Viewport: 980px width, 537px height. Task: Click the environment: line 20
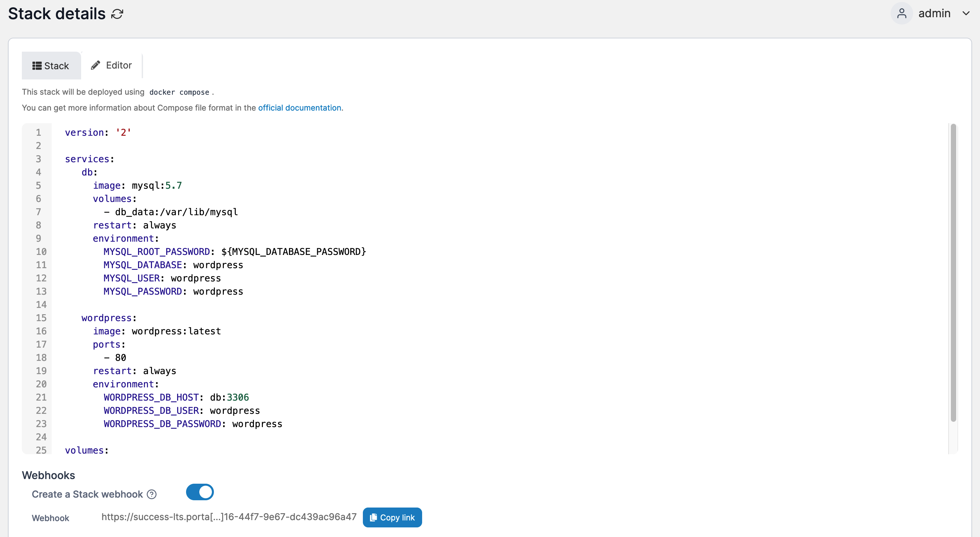126,384
